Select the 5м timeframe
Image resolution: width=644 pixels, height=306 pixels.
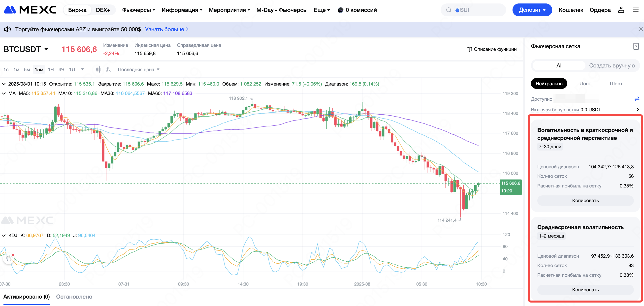coord(27,69)
